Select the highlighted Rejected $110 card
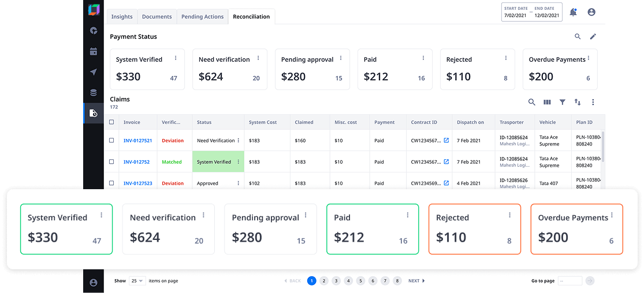Screen dimensions: 644x293 474,229
